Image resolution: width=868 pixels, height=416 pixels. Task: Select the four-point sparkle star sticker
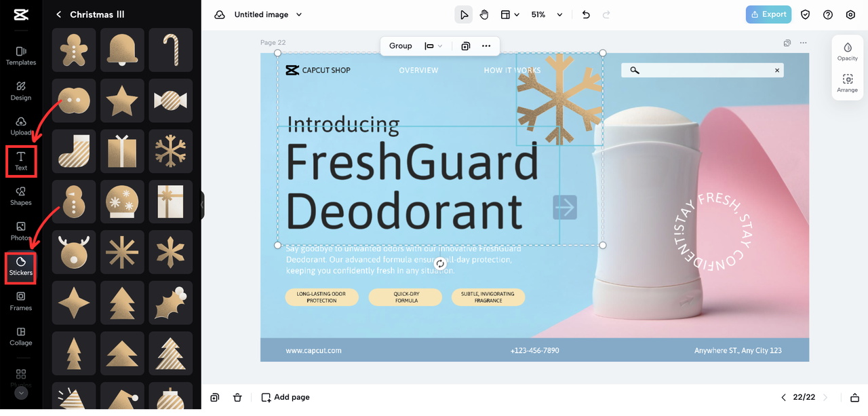pos(74,303)
